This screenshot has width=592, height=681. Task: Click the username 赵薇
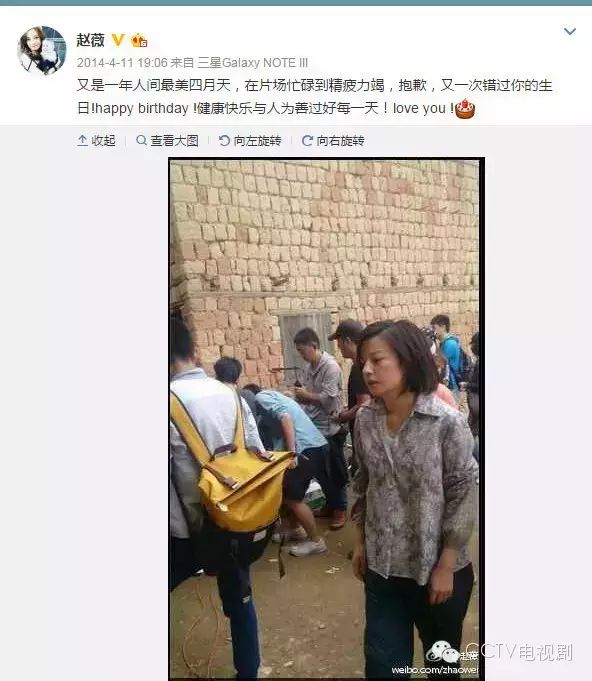(91, 40)
